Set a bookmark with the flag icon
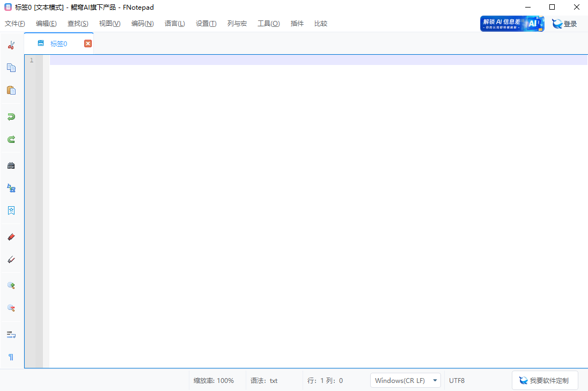Image resolution: width=588 pixels, height=391 pixels. click(11, 210)
